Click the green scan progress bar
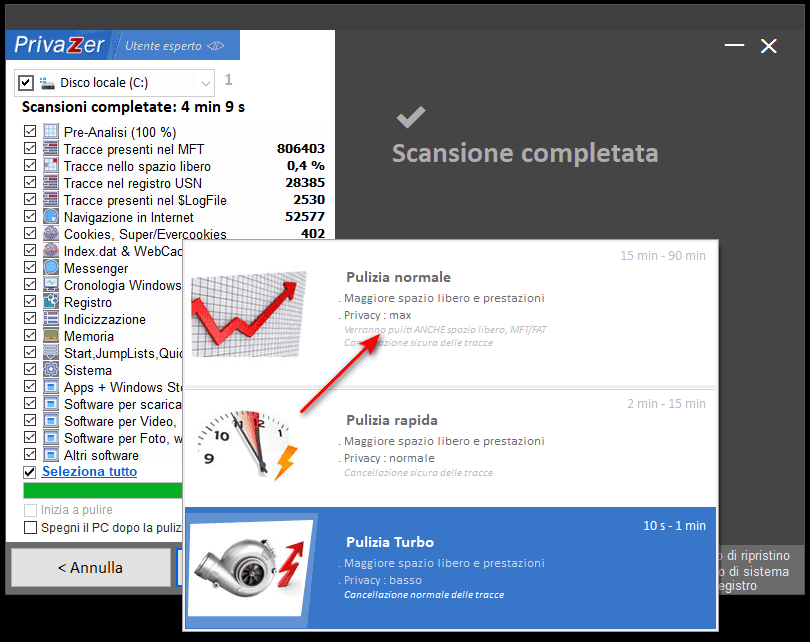The height and width of the screenshot is (642, 810). click(x=103, y=490)
